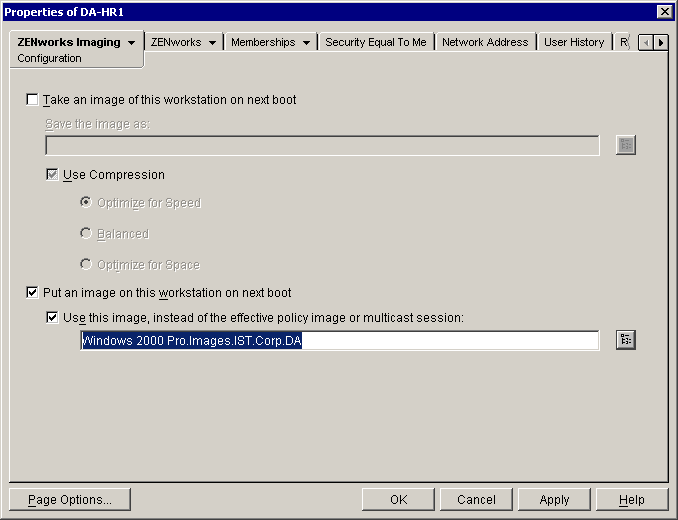Uncheck Put an image on this workstation

32,293
